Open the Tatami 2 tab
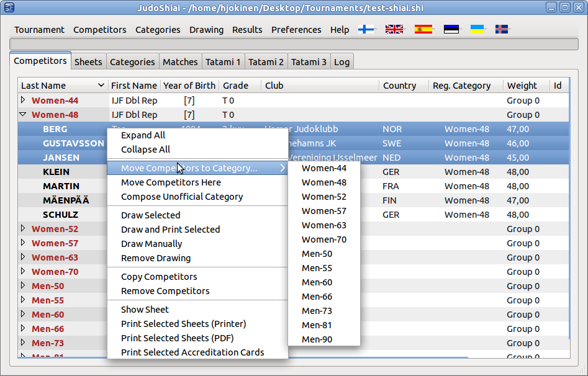588x376 pixels. (x=266, y=61)
